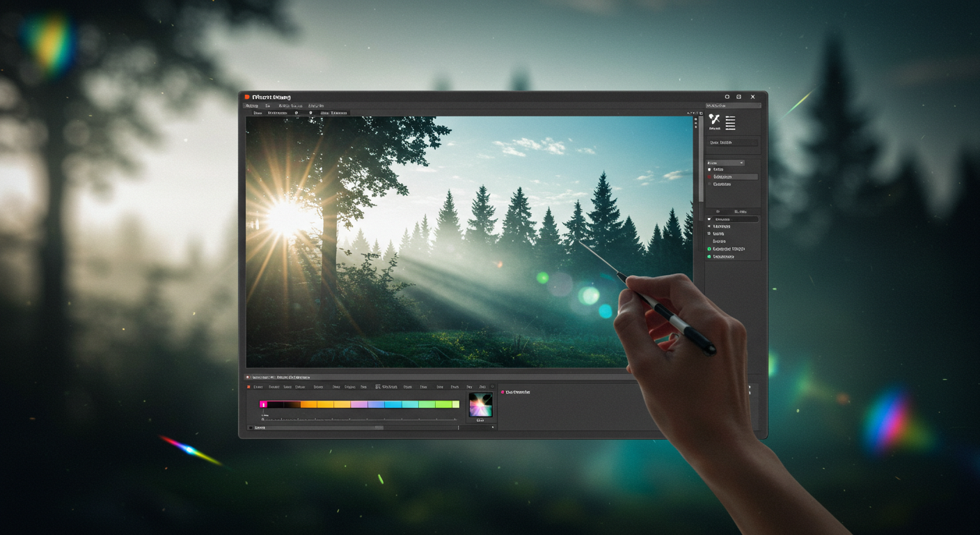980x535 pixels.
Task: Choose the lime green gradient segment
Action: click(x=443, y=404)
